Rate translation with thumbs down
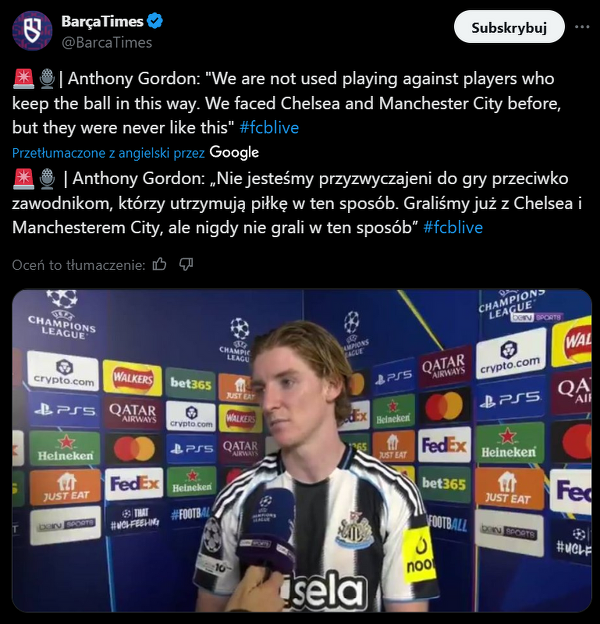Screen dimensions: 600x624 point(186,264)
